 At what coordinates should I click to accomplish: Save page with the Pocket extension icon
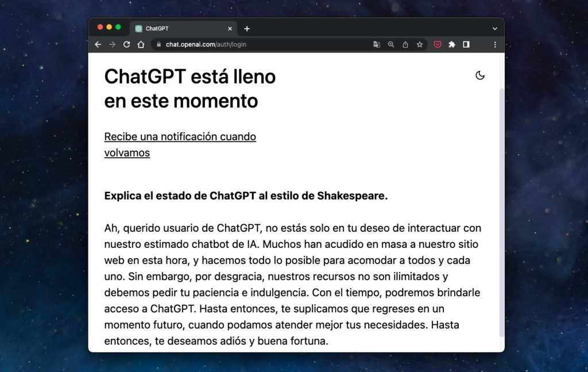(437, 44)
